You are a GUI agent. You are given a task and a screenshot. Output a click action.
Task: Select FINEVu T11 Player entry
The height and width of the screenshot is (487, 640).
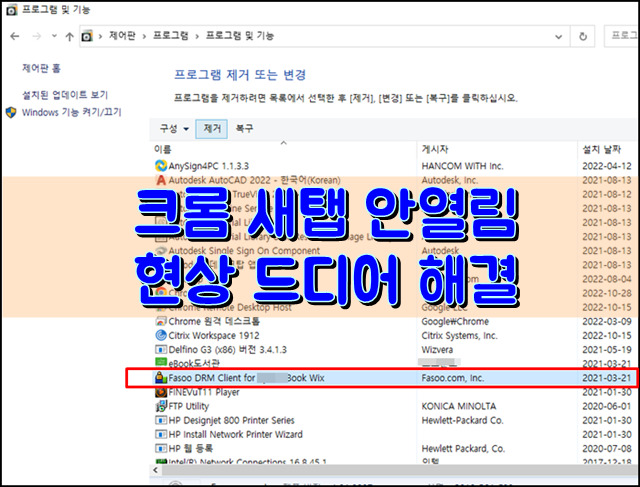pos(204,392)
